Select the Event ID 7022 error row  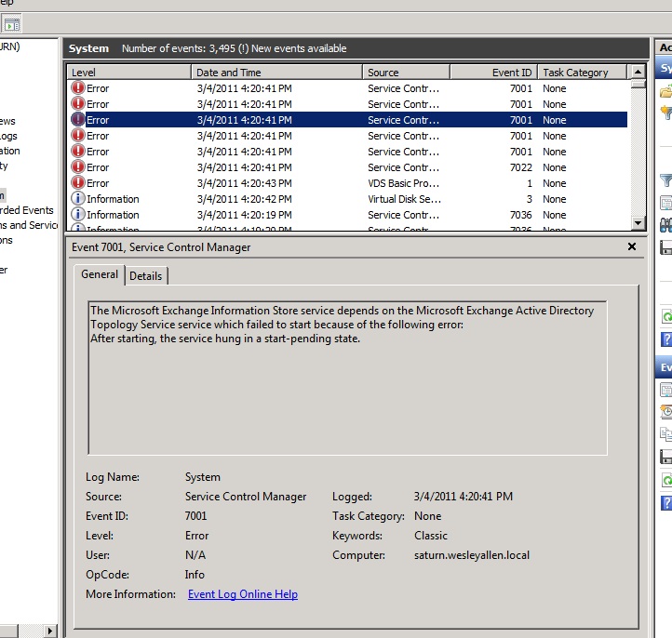347,167
